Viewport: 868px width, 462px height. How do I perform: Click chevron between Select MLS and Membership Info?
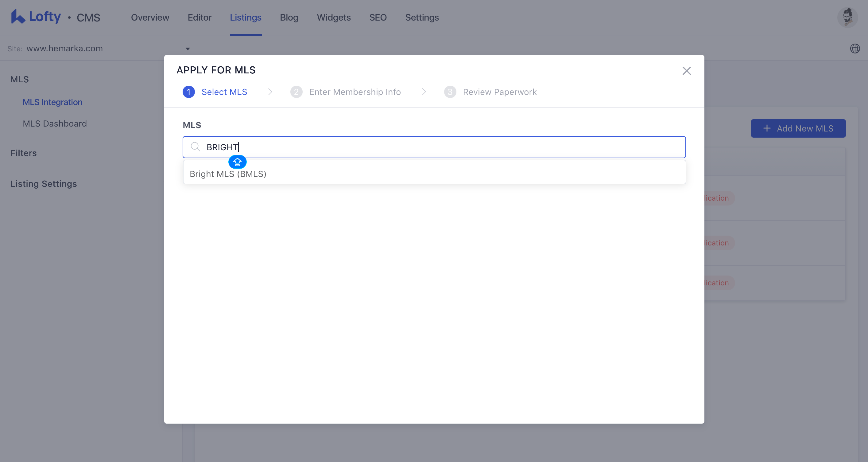270,92
